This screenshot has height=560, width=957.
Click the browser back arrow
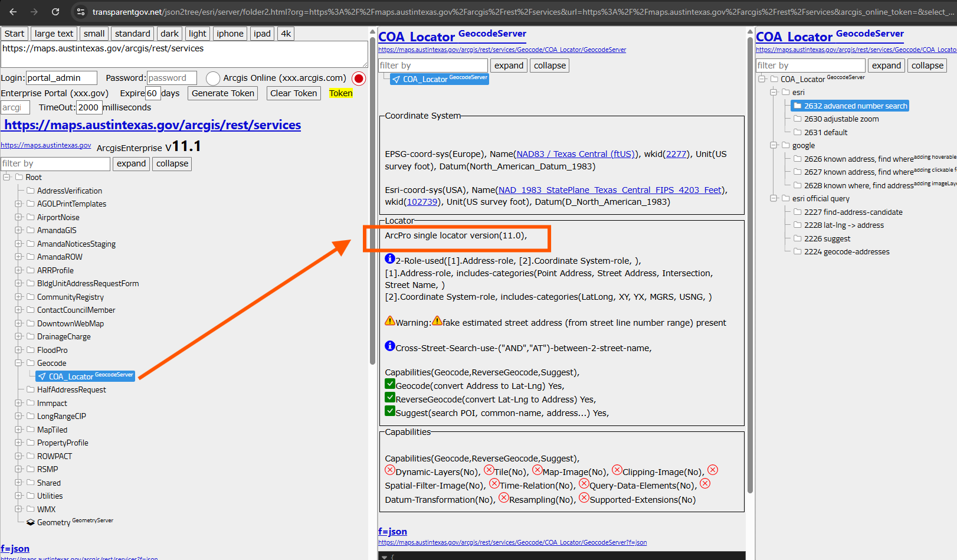pyautogui.click(x=13, y=12)
